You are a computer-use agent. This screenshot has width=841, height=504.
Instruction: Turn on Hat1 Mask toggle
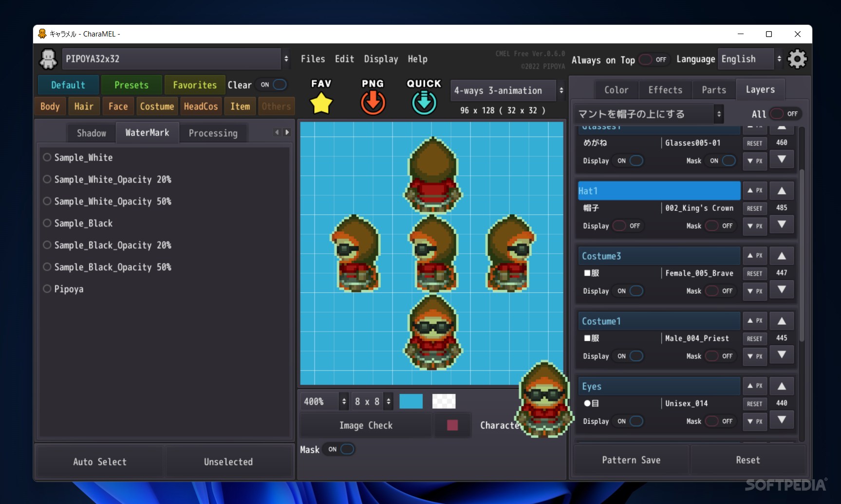tap(720, 226)
